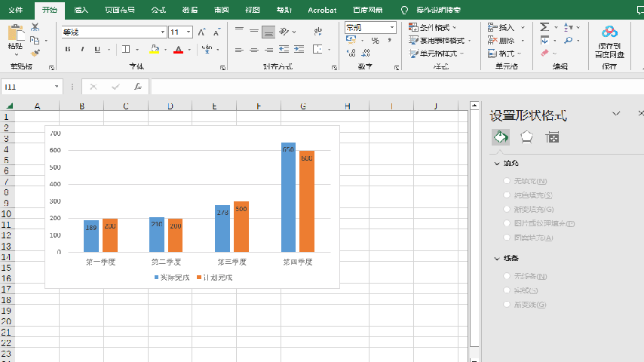Click the Format Painter brush icon

(35, 53)
